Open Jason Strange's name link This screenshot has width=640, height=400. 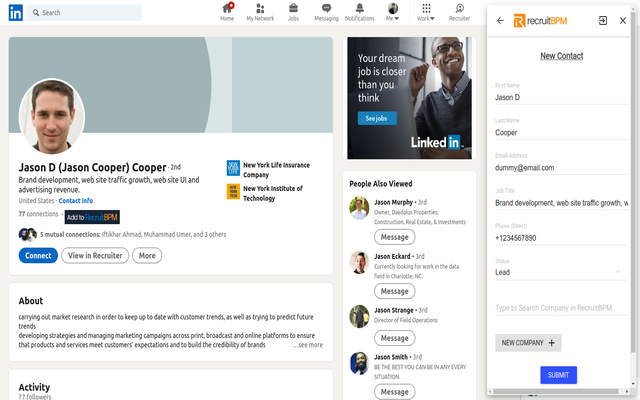(x=394, y=310)
